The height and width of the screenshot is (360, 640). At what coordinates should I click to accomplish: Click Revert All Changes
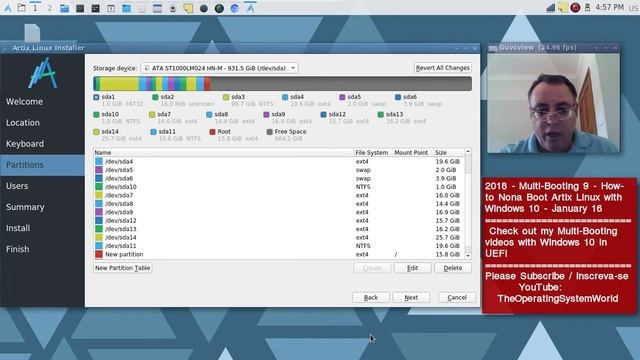point(443,68)
